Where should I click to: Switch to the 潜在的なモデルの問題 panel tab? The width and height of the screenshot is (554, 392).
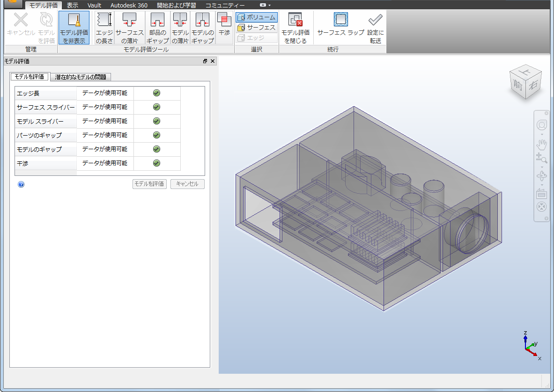(x=81, y=77)
